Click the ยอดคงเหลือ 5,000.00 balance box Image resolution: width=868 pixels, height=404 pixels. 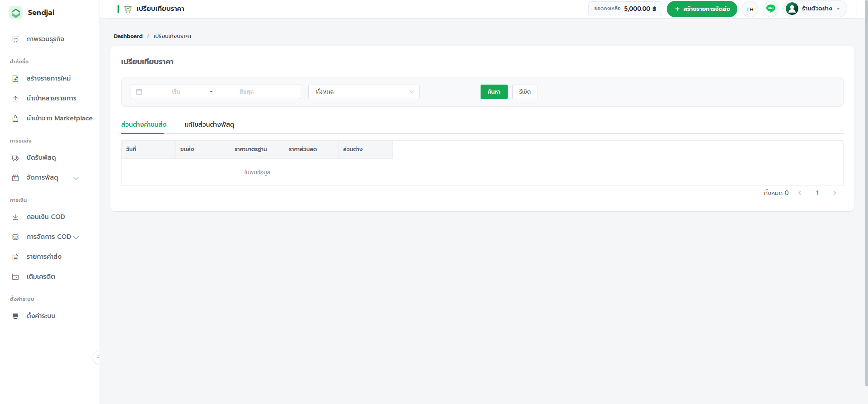coord(625,9)
